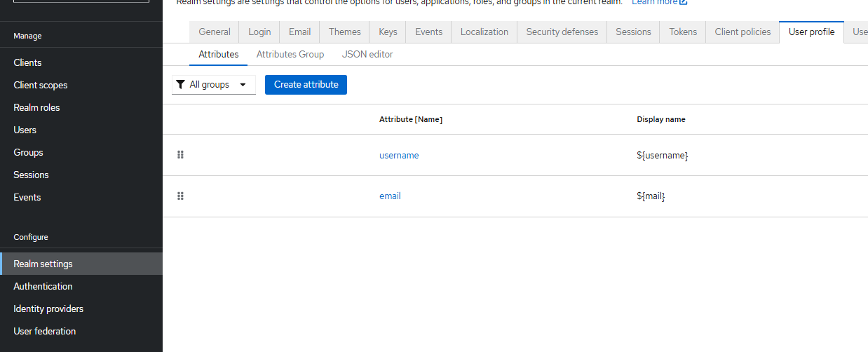Click the filter funnel icon
Viewport: 868px width, 352px height.
[180, 85]
